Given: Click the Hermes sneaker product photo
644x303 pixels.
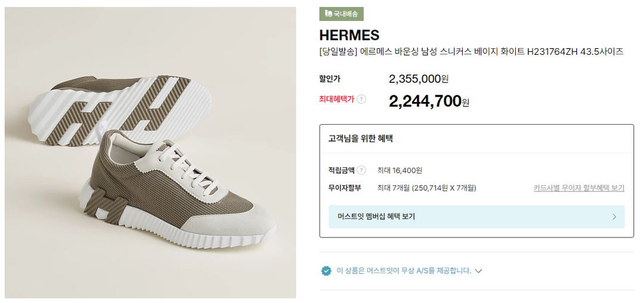Looking at the screenshot, I should point(150,152).
